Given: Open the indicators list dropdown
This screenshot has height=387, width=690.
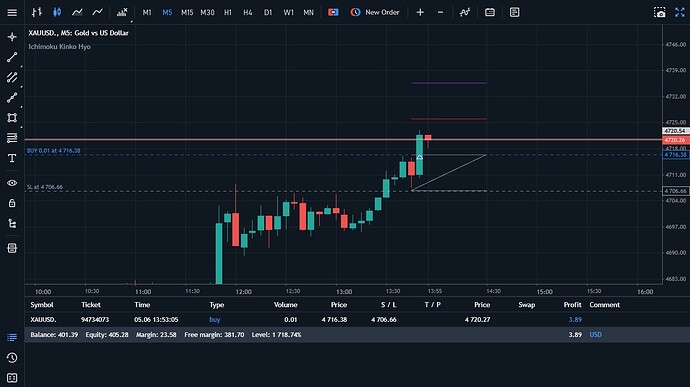Looking at the screenshot, I should coord(122,12).
